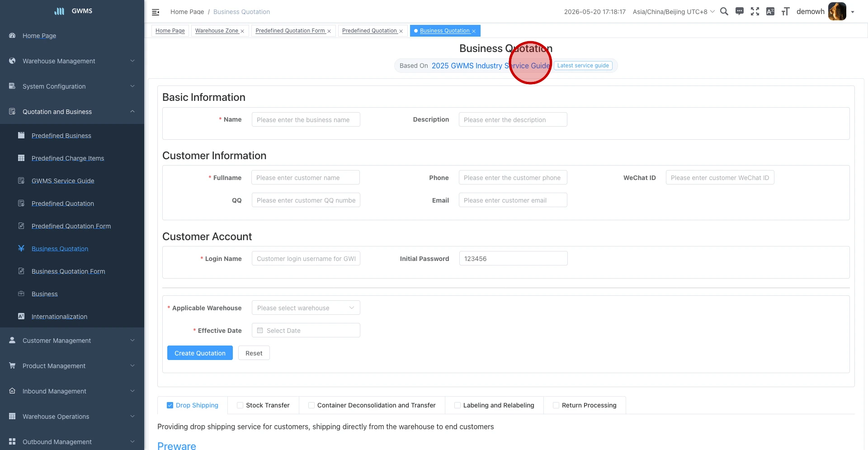This screenshot has width=868, height=450.
Task: Click the search magnifier icon in header
Action: coord(724,11)
